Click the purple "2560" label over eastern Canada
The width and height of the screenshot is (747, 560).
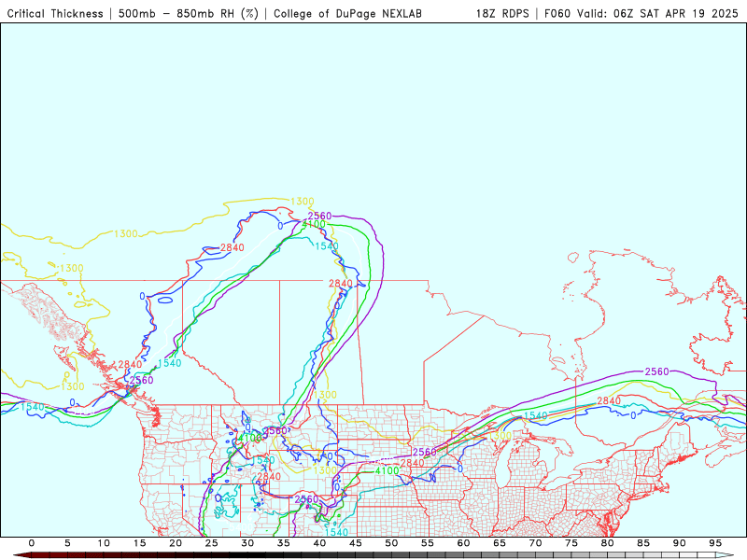coord(657,371)
